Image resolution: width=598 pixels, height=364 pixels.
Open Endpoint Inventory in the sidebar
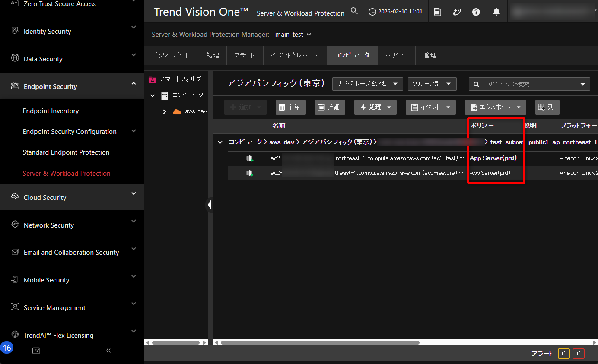(x=51, y=111)
